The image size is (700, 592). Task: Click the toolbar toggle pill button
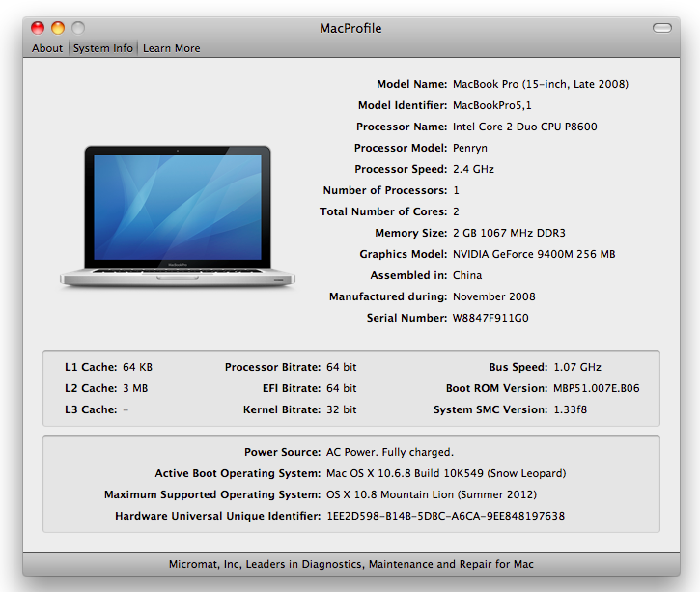coord(662,28)
